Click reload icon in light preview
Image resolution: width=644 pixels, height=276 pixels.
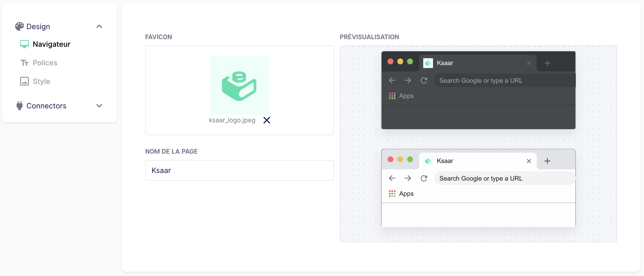424,178
